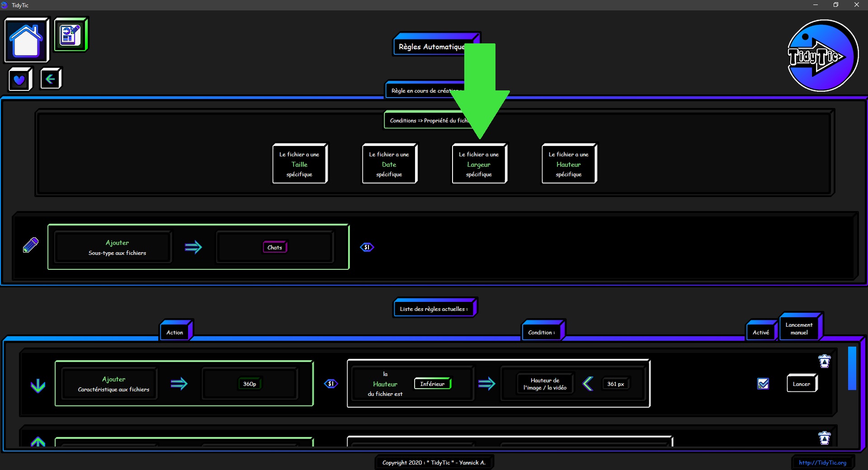
Task: Click the SI condition badge beside Chats
Action: (367, 247)
